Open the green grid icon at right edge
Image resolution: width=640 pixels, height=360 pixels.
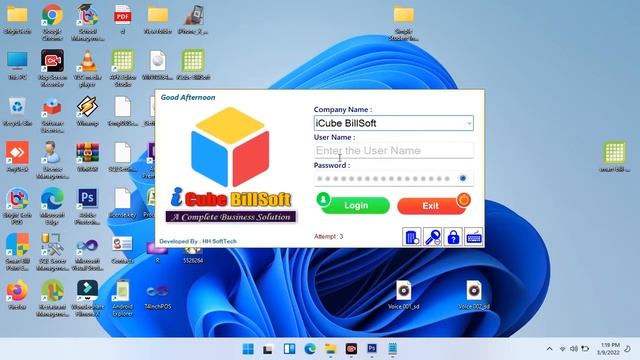[x=614, y=157]
